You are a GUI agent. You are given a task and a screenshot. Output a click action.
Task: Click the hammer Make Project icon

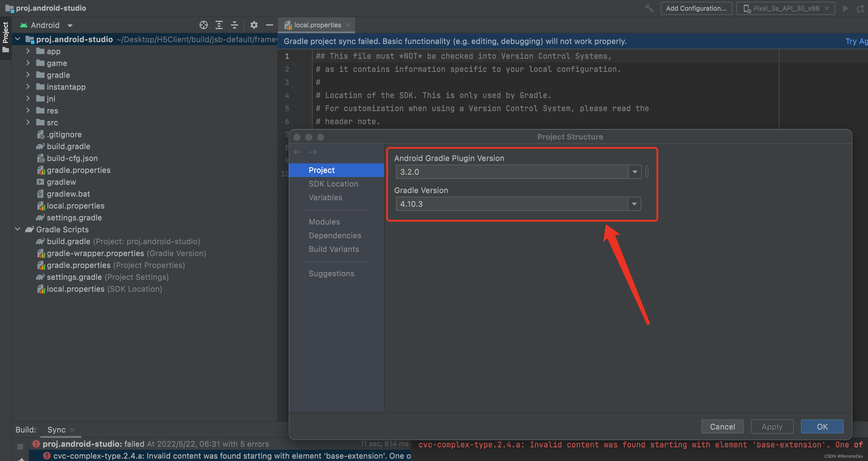click(x=649, y=8)
